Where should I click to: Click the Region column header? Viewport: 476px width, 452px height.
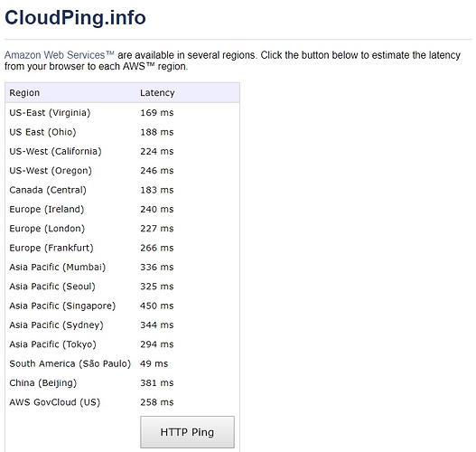tap(24, 92)
